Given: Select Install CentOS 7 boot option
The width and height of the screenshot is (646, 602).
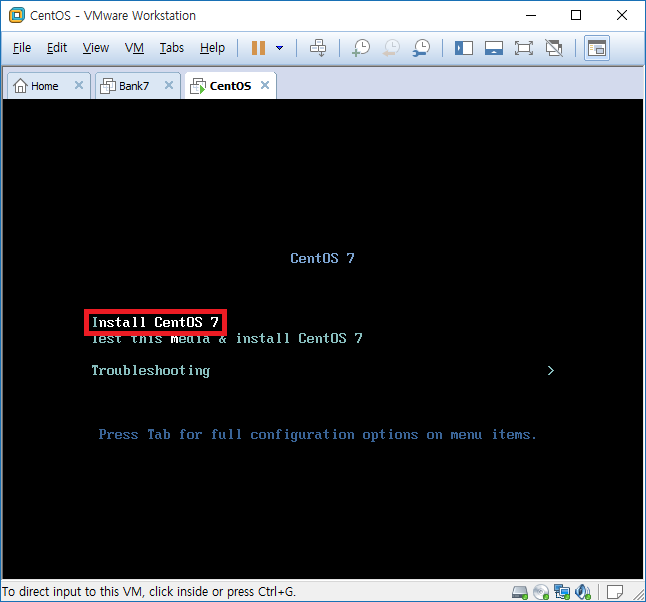Looking at the screenshot, I should click(155, 322).
